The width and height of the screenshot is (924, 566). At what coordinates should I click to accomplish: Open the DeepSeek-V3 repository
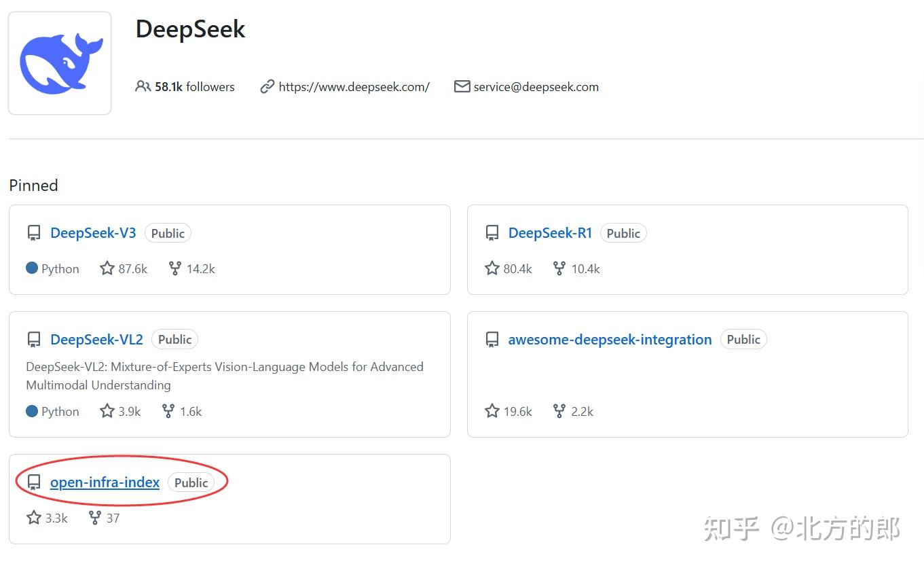coord(92,232)
